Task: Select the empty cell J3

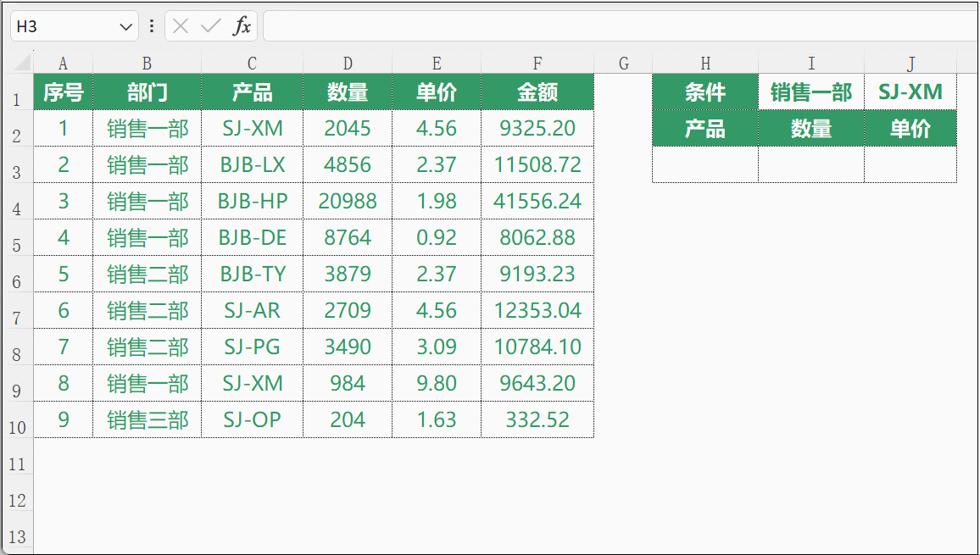Action: pos(910,164)
